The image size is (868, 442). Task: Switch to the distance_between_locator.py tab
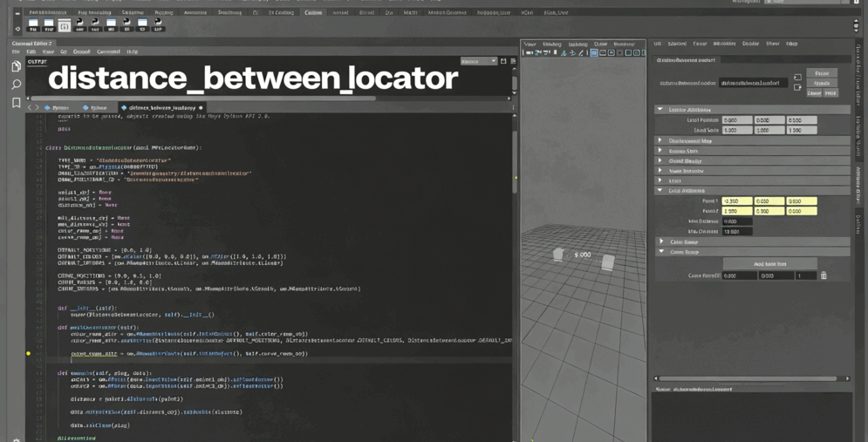click(x=161, y=108)
